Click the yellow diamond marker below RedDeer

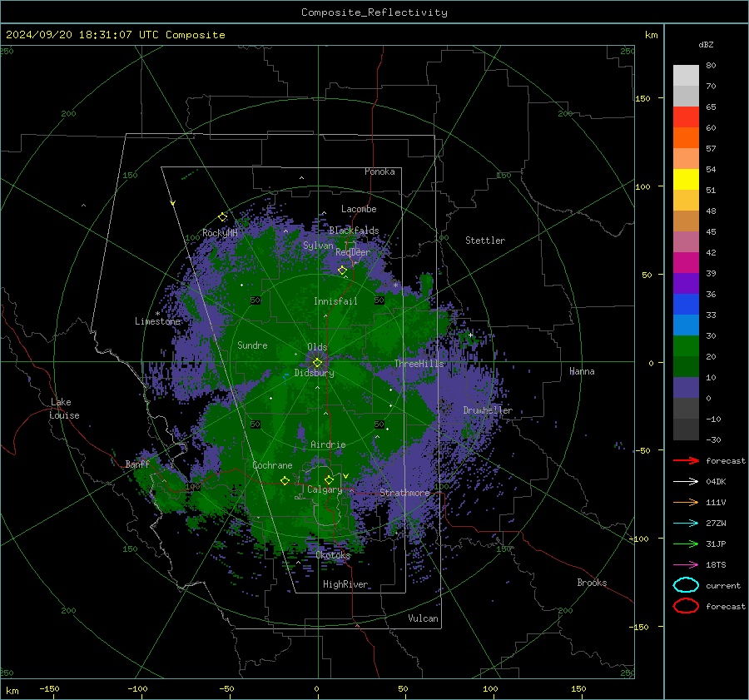[342, 271]
